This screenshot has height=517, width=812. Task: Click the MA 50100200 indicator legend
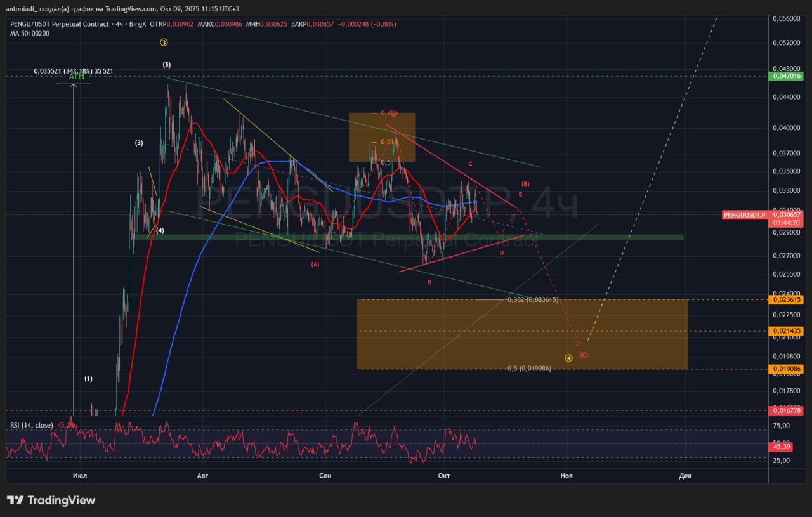click(x=31, y=33)
